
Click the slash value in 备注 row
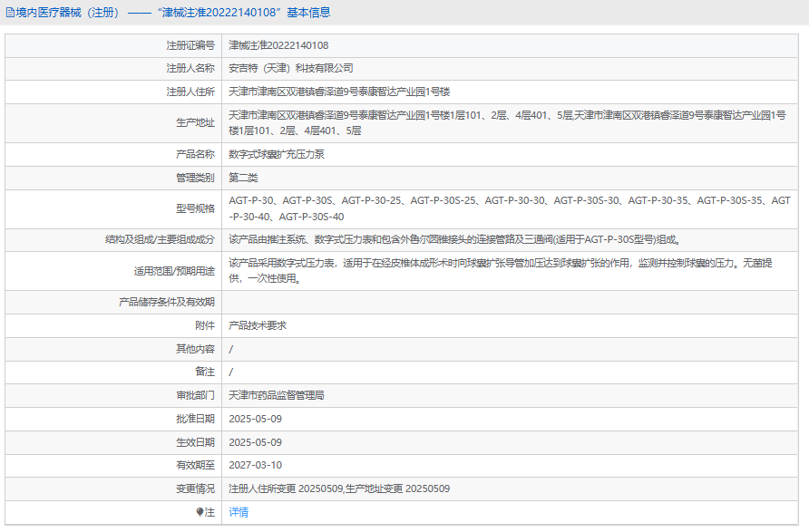click(230, 372)
